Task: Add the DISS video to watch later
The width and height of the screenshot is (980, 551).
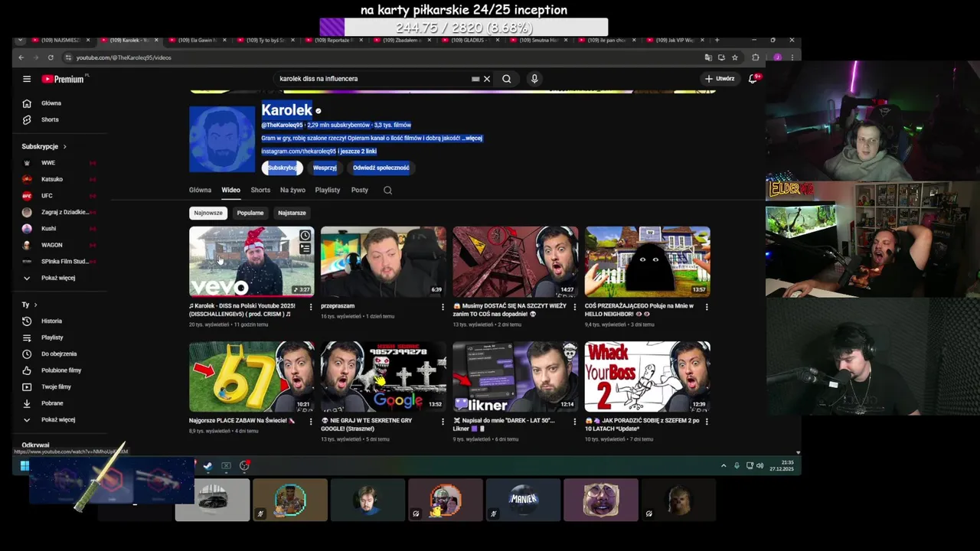Action: (x=305, y=236)
